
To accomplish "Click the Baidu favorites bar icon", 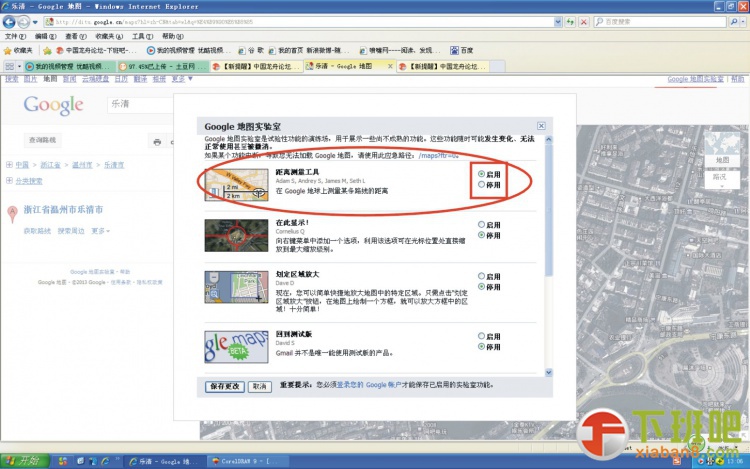I will tap(460, 49).
